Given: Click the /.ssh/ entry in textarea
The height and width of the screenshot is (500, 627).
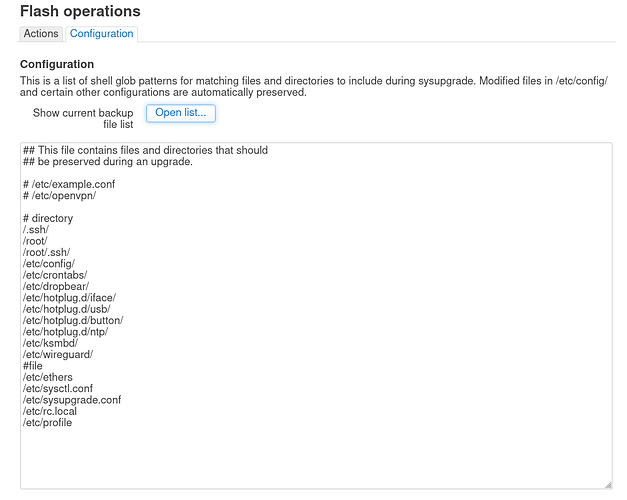Looking at the screenshot, I should coord(36,230).
